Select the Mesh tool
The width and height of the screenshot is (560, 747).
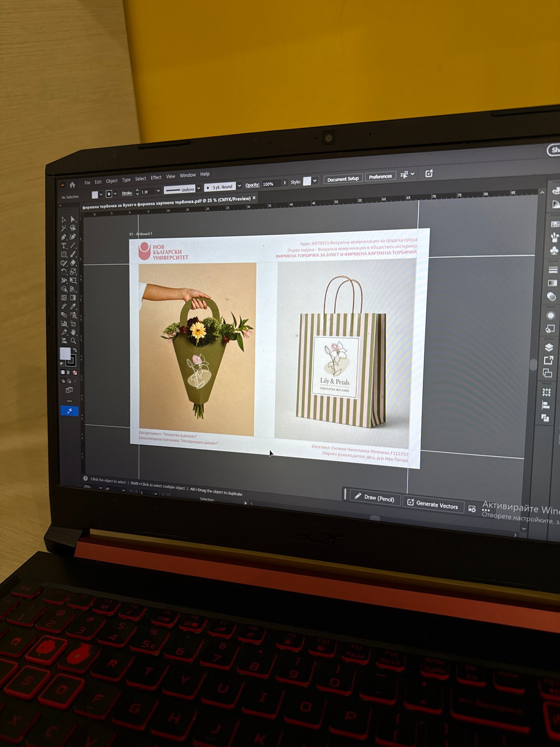tap(64, 298)
